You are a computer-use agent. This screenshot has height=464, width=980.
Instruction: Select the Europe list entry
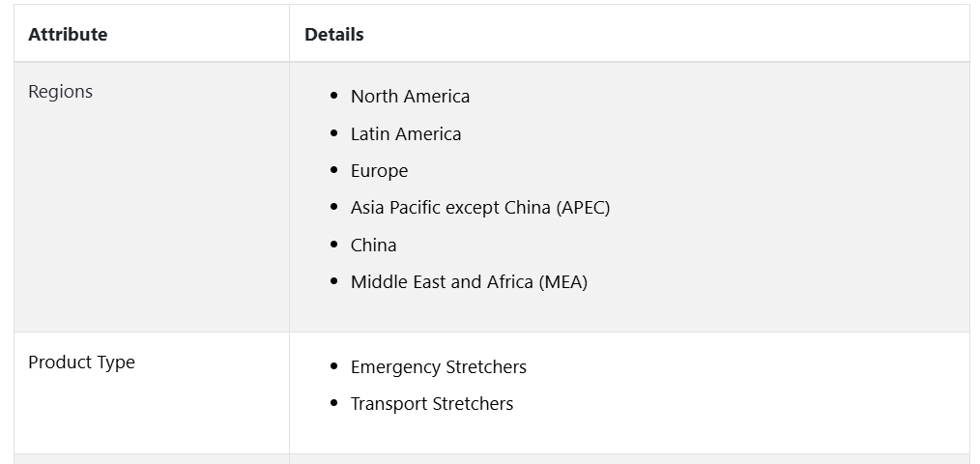tap(379, 171)
